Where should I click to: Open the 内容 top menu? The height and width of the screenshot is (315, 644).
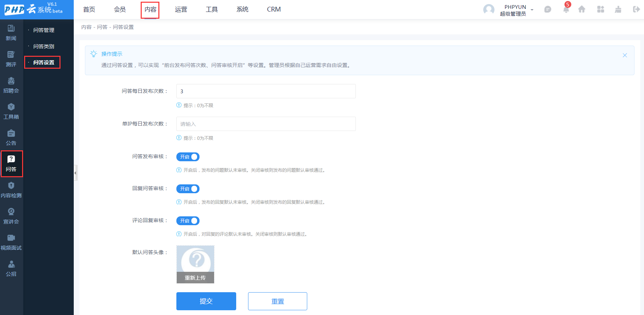click(x=150, y=10)
